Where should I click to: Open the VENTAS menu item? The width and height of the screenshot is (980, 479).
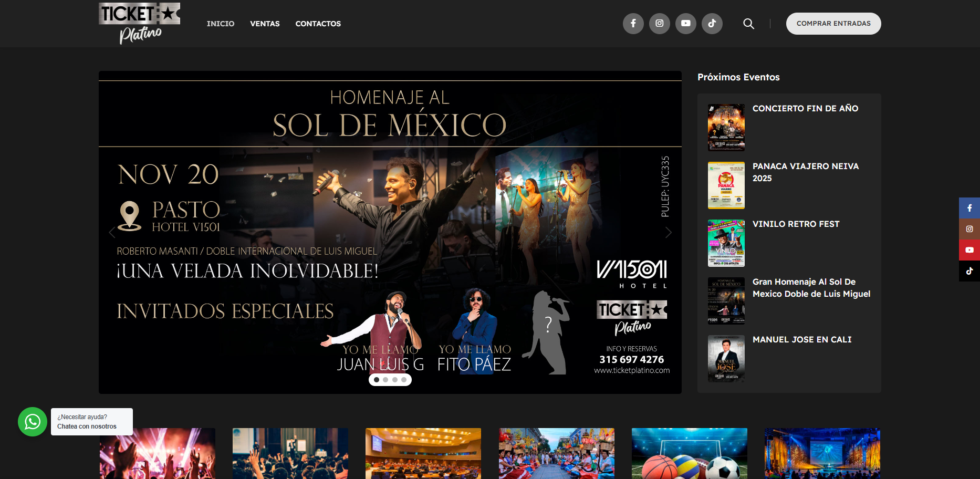[x=265, y=24]
